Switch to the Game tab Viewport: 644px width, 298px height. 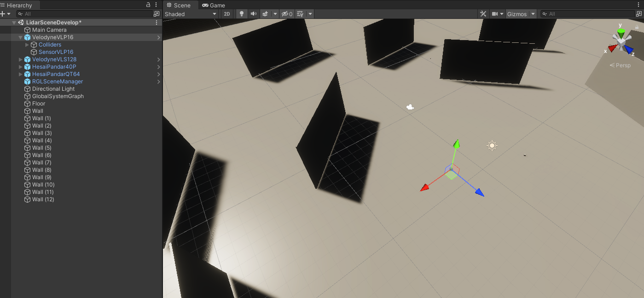[214, 5]
